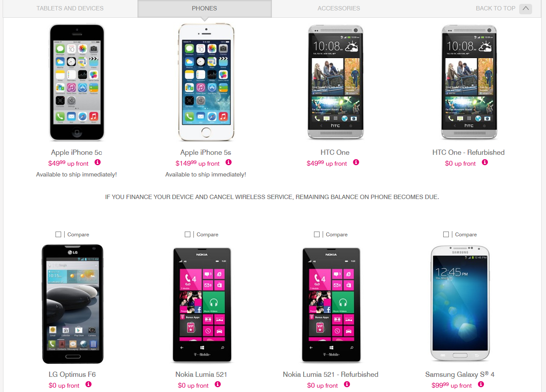
Task: Enable Compare for Samsung Galaxy S 4
Action: point(446,234)
